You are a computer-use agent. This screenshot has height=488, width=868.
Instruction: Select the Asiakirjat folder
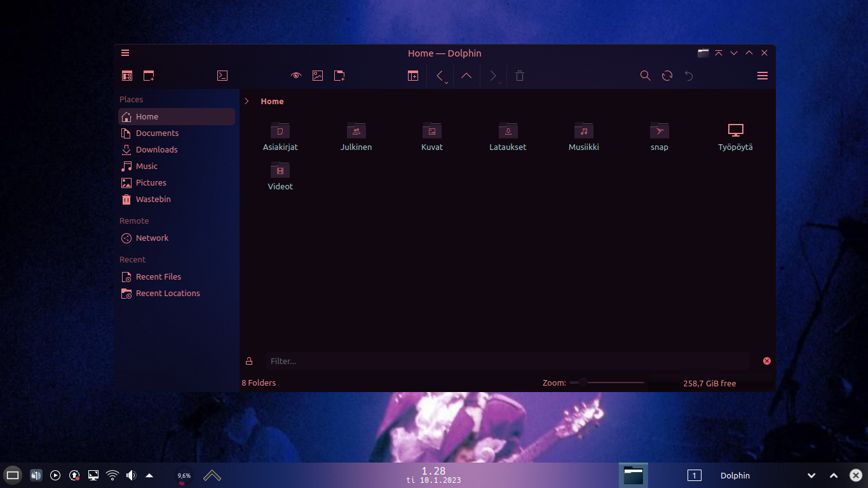pos(280,137)
